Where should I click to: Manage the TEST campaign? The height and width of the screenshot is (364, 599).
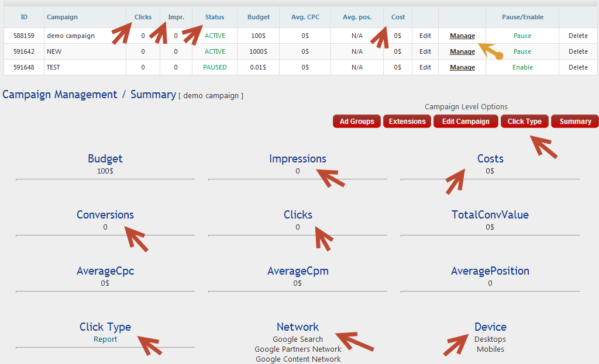tap(462, 67)
